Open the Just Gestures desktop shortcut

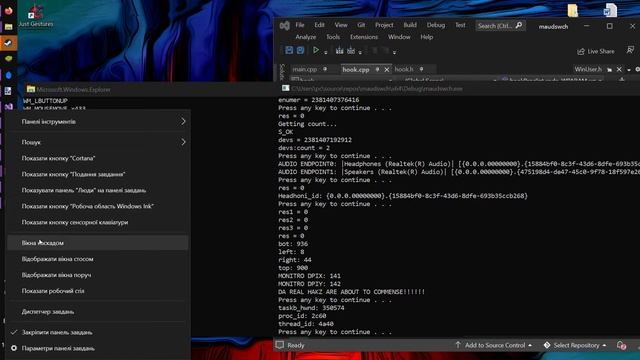click(36, 16)
